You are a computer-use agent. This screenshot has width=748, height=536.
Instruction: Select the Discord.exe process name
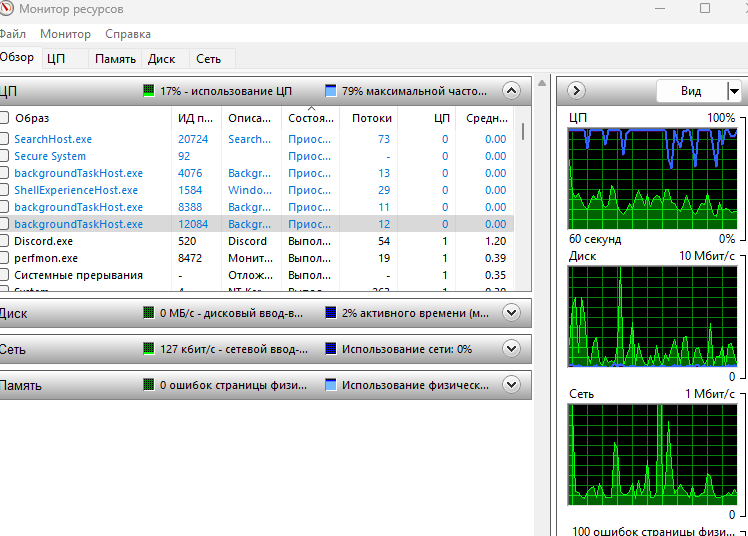tap(43, 241)
